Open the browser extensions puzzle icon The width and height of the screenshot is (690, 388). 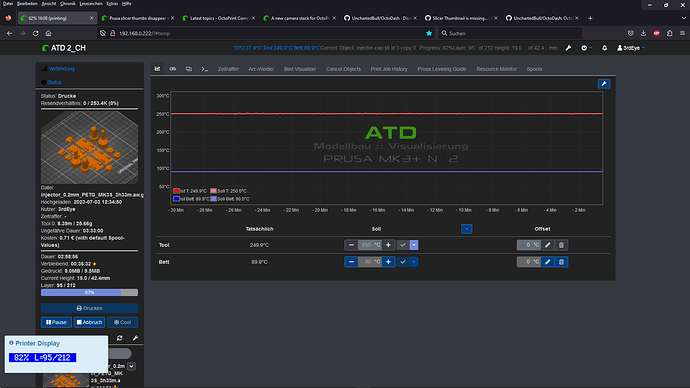[x=669, y=33]
